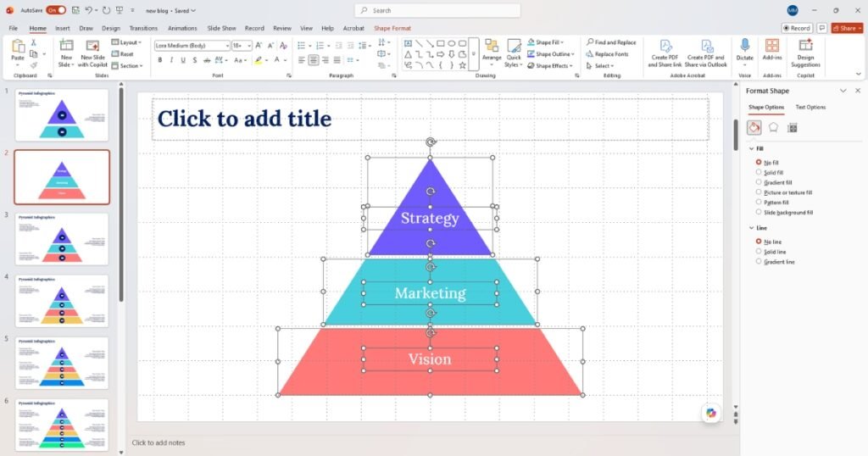Select the oval shape in the gallery
Screen dimensions: 868x456
pyautogui.click(x=452, y=43)
